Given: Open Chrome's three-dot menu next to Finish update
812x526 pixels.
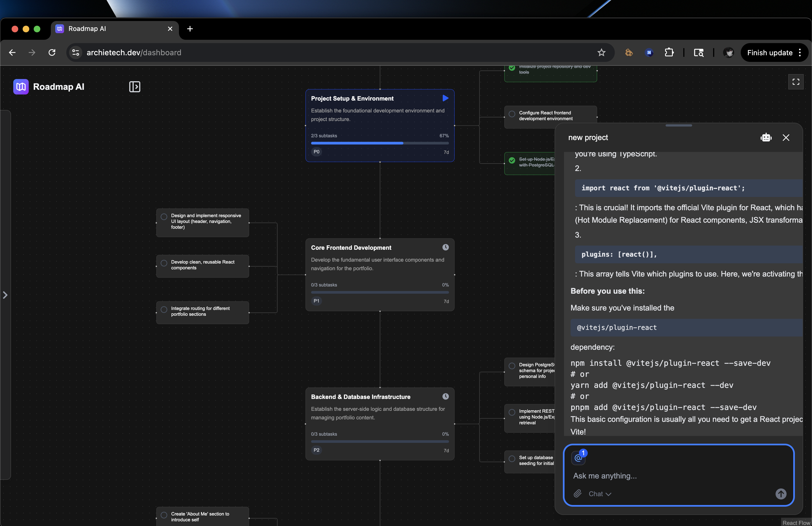Looking at the screenshot, I should tap(800, 52).
